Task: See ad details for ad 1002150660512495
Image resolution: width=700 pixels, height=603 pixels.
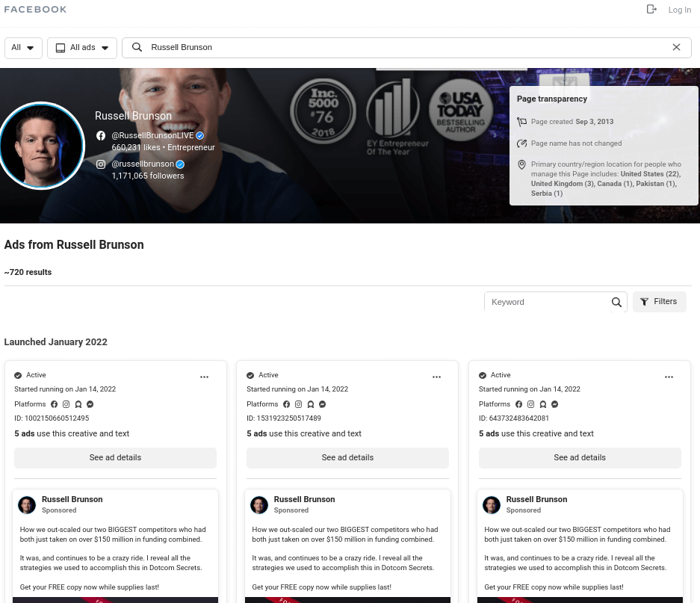Action: coord(115,458)
